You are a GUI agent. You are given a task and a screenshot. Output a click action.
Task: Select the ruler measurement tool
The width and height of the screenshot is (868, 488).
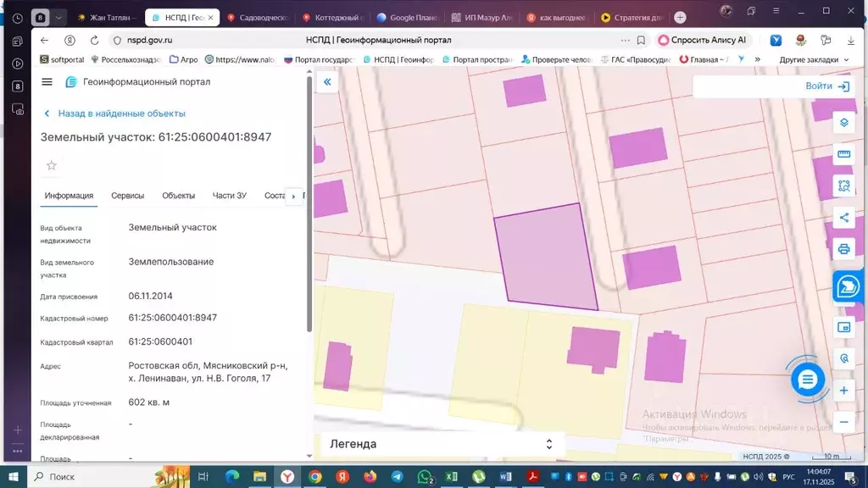pos(843,154)
